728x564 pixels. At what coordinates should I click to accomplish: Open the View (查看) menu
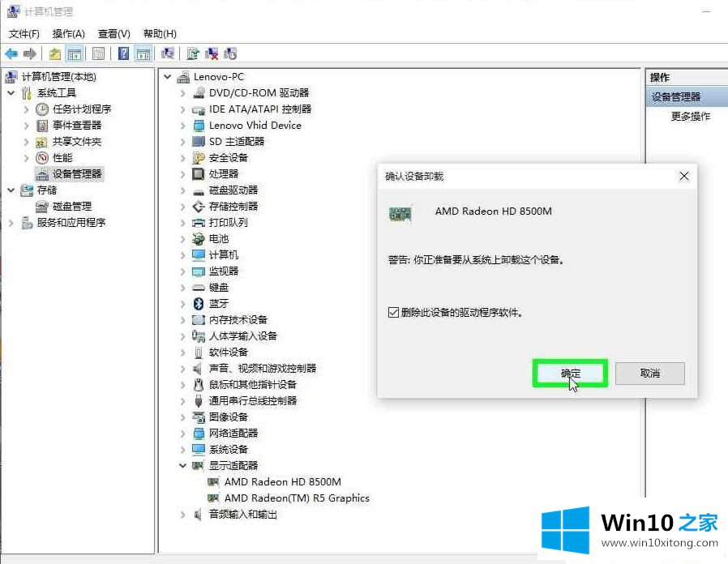coord(113,33)
